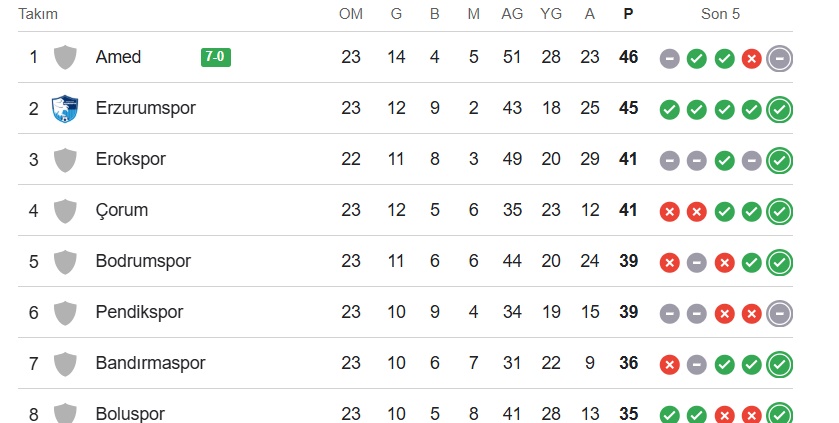
Task: Select Bandırmaspor row team name
Action: [x=150, y=363]
